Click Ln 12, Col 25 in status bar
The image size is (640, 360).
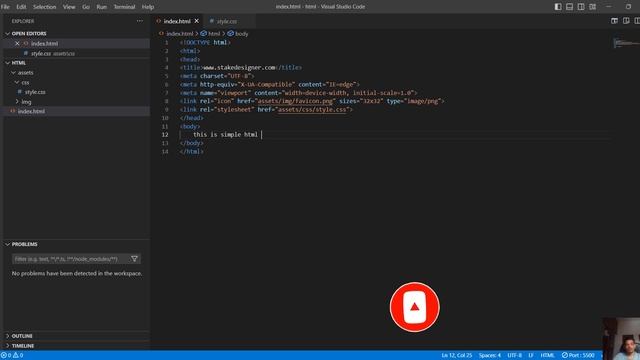(x=457, y=356)
